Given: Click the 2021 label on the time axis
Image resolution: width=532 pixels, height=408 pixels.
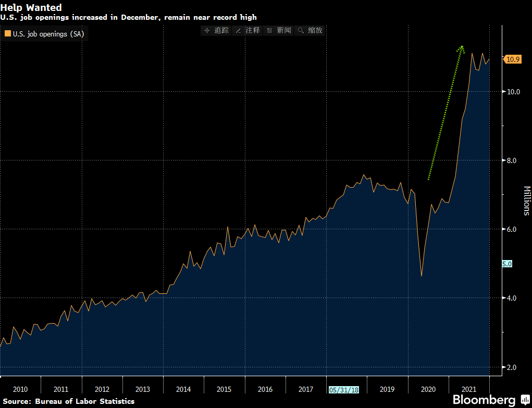Looking at the screenshot, I should [x=469, y=390].
